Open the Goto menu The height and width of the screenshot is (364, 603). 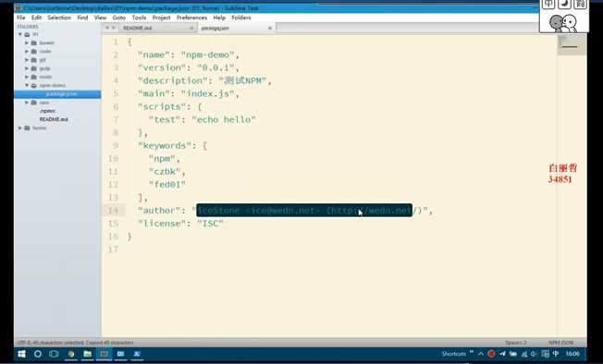(119, 18)
